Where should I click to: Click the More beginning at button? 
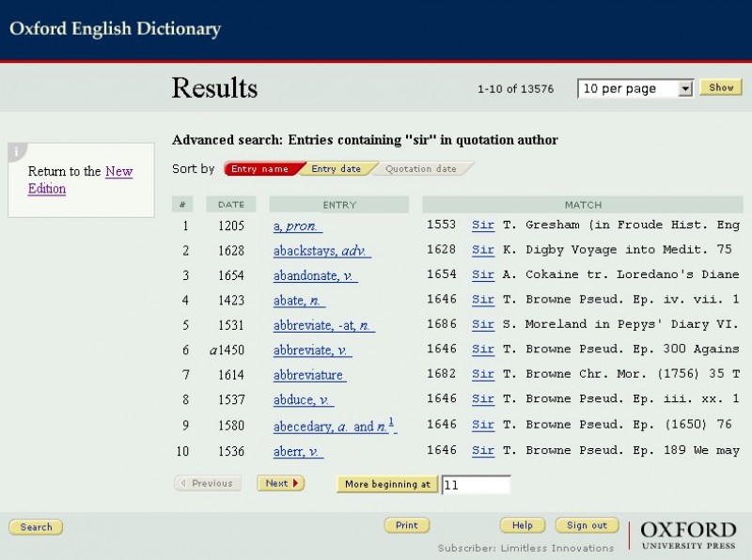click(x=387, y=484)
